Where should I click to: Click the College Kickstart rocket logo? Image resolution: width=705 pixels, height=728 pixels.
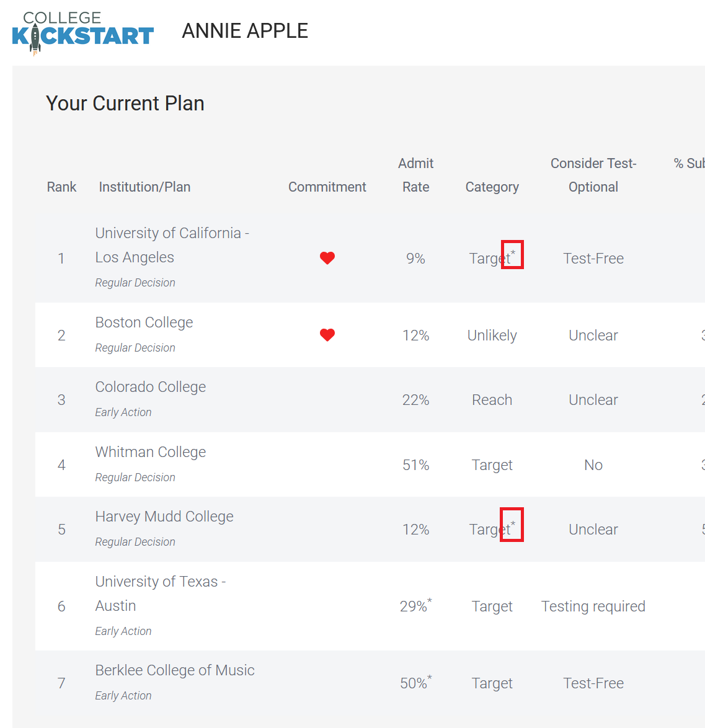82,33
